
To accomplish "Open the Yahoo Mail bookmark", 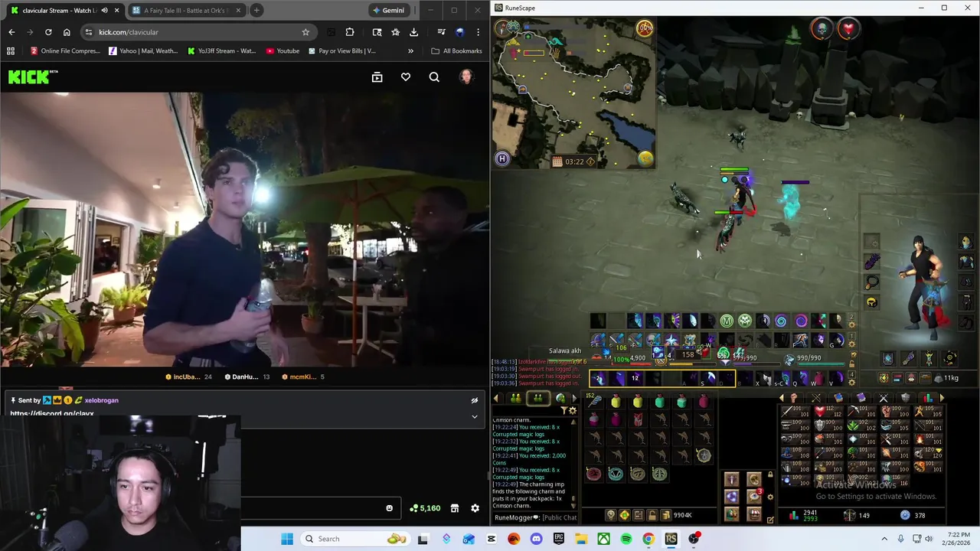I will point(143,51).
